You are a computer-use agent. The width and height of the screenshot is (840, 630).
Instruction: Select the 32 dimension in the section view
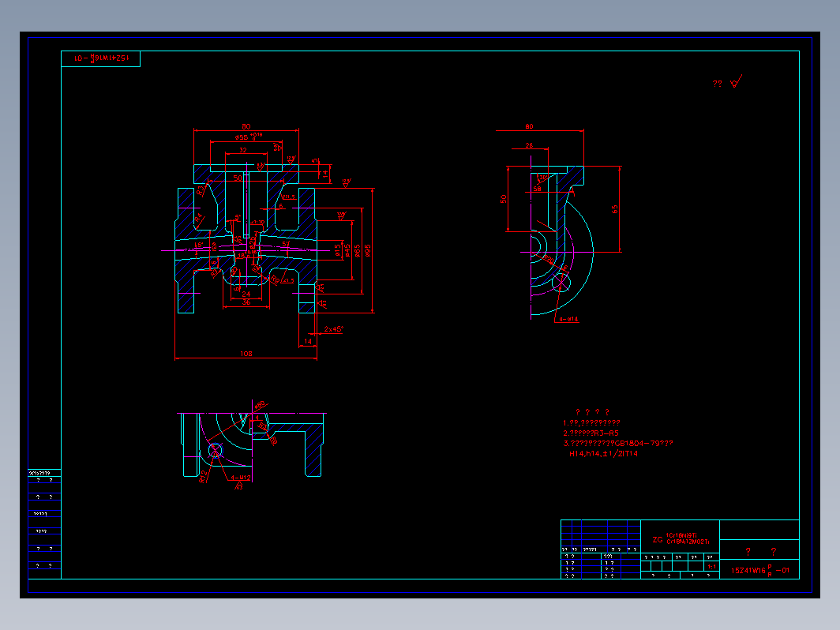point(243,150)
